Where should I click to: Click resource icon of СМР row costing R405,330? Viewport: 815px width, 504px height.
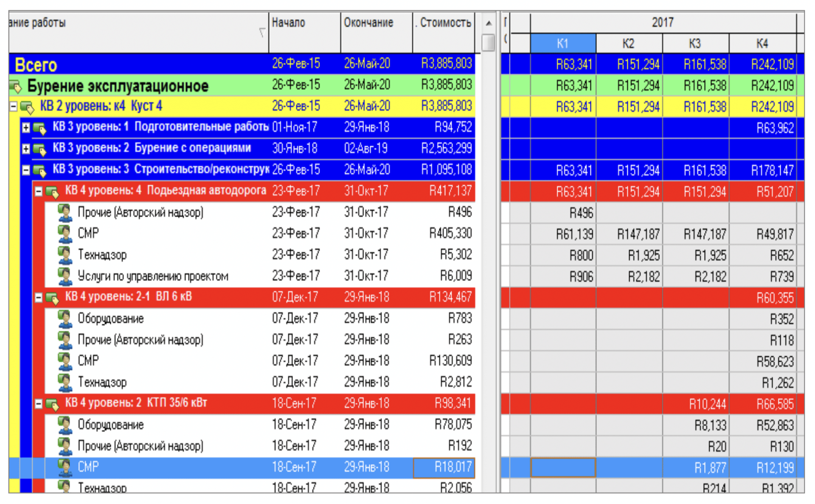click(x=65, y=234)
